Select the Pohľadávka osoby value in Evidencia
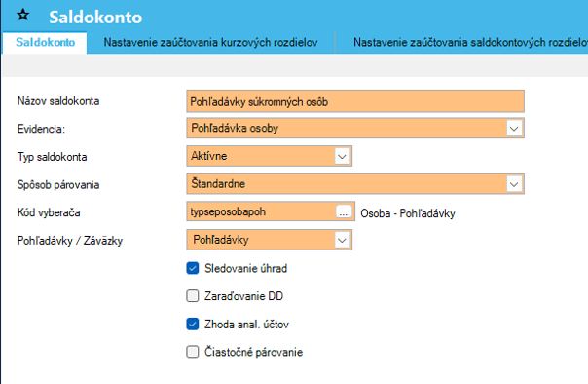Image resolution: width=588 pixels, height=384 pixels. coord(235,128)
